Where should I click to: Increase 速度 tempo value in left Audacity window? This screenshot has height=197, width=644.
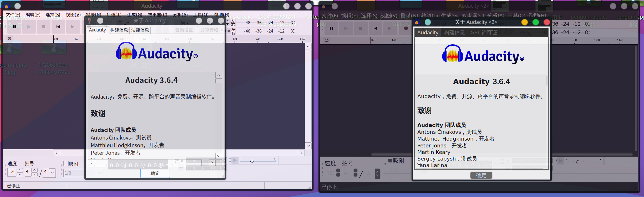pos(20,170)
